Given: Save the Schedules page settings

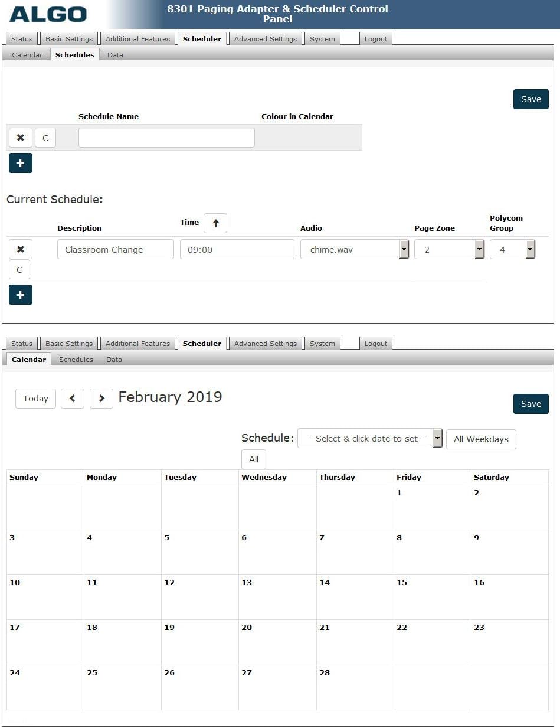Looking at the screenshot, I should point(530,99).
